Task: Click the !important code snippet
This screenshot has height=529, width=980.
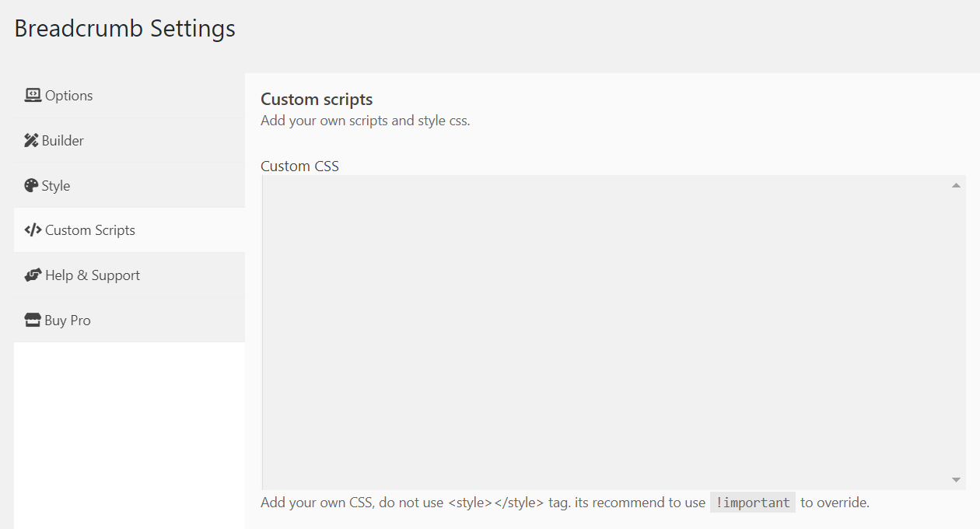Action: (x=753, y=503)
